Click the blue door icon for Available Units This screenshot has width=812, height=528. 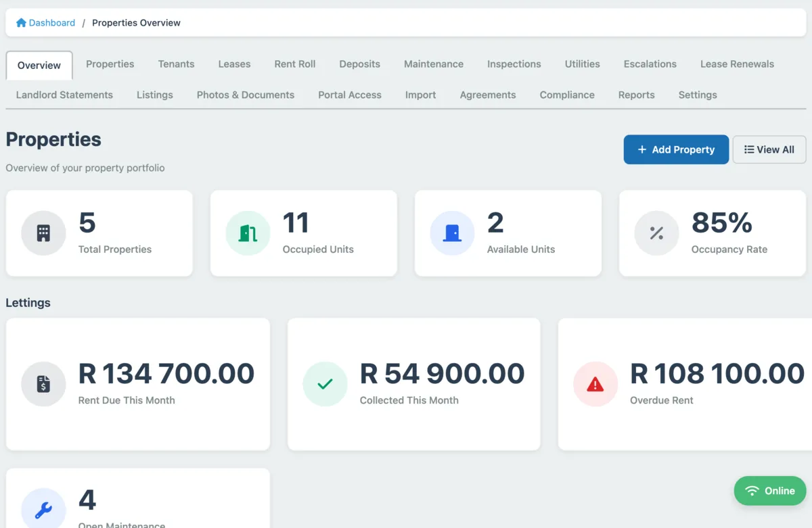pyautogui.click(x=452, y=233)
